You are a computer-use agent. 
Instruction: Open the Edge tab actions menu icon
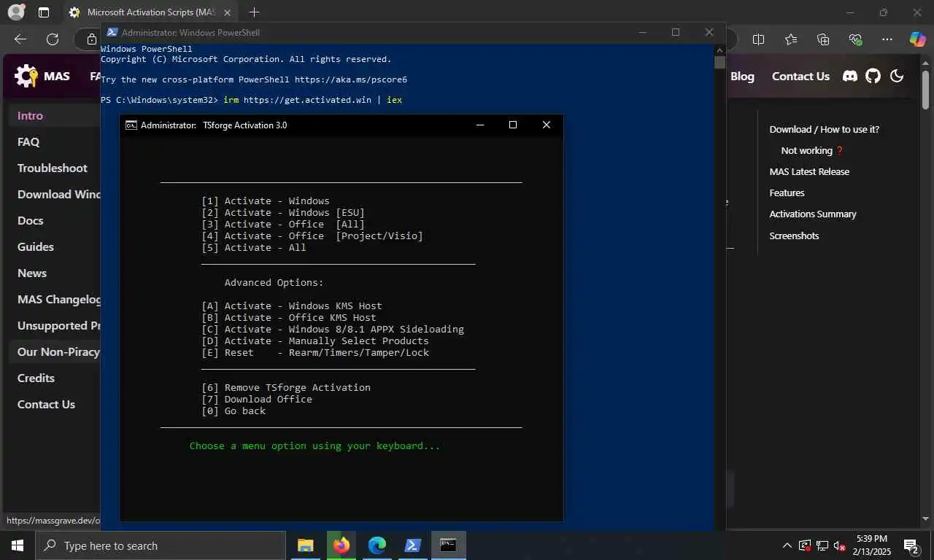point(44,12)
